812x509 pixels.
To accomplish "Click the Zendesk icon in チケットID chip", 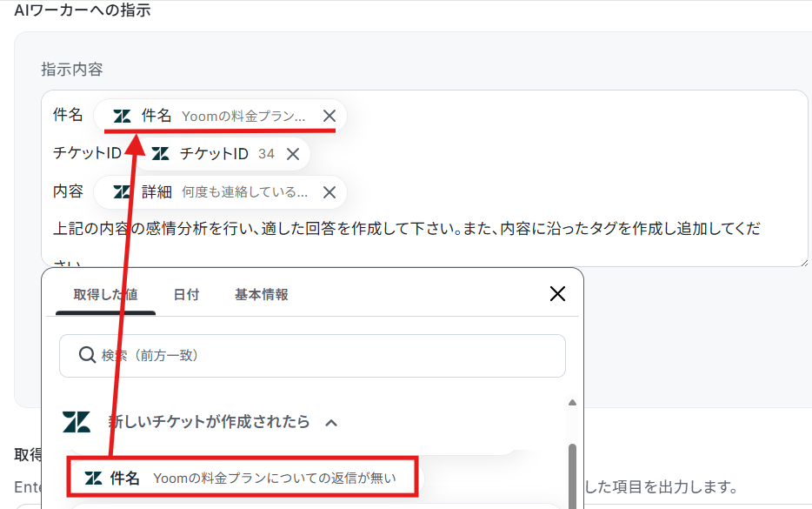I will point(160,154).
